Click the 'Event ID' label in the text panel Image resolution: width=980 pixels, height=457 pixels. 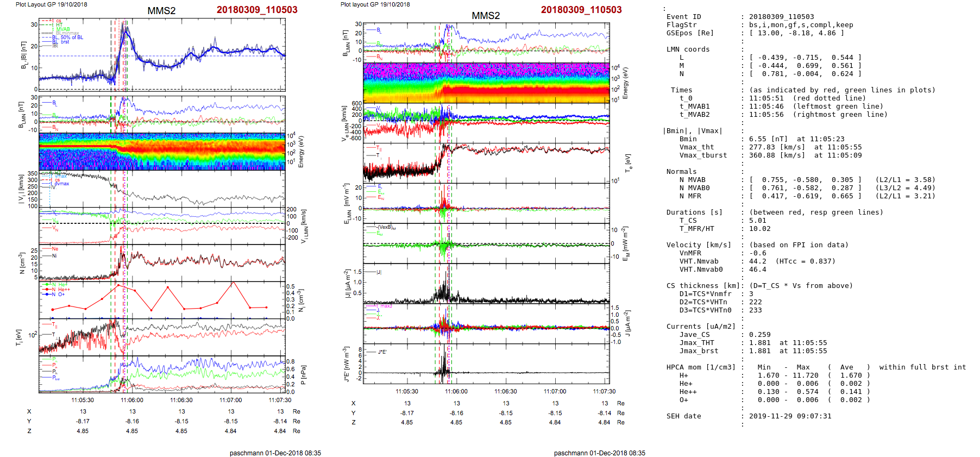click(684, 17)
